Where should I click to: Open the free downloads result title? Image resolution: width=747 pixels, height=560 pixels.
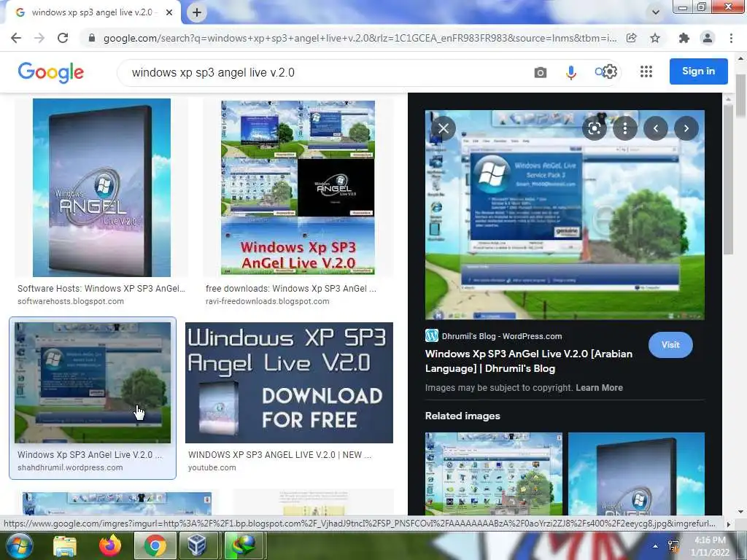coord(290,289)
